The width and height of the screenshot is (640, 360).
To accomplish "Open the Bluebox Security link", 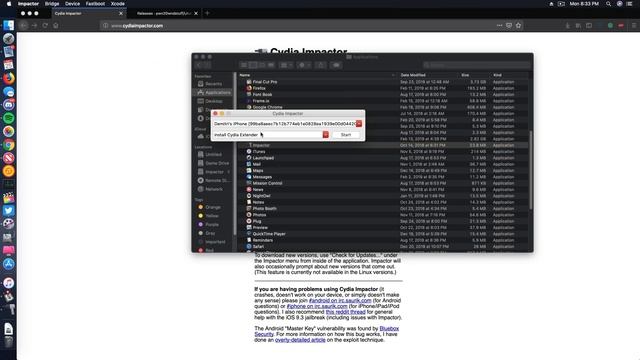I will tap(327, 331).
